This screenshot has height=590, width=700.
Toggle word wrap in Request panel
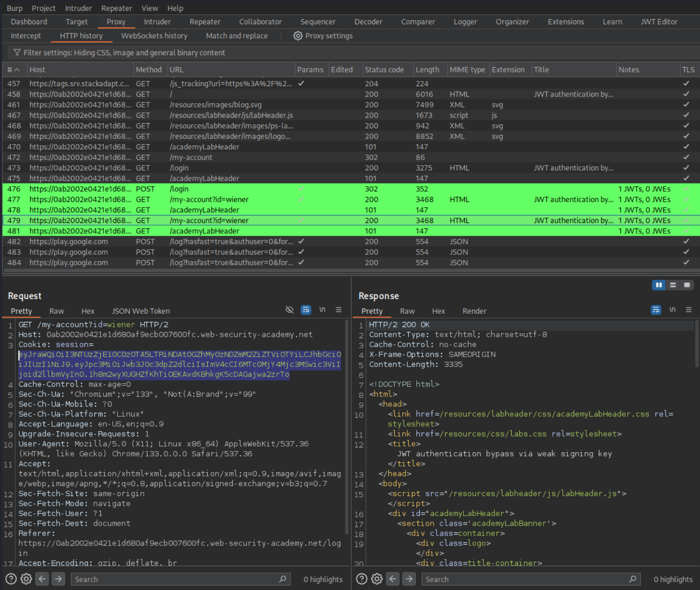coord(306,310)
